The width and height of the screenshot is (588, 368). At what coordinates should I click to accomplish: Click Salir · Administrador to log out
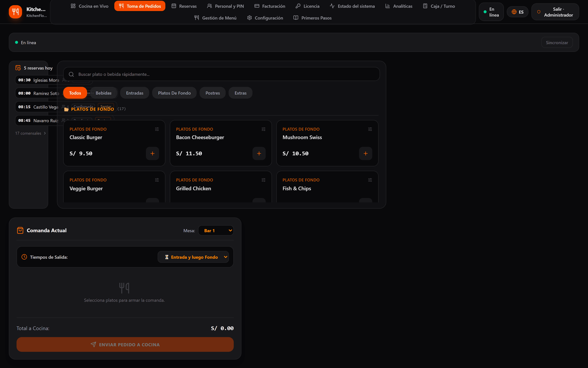pyautogui.click(x=555, y=12)
